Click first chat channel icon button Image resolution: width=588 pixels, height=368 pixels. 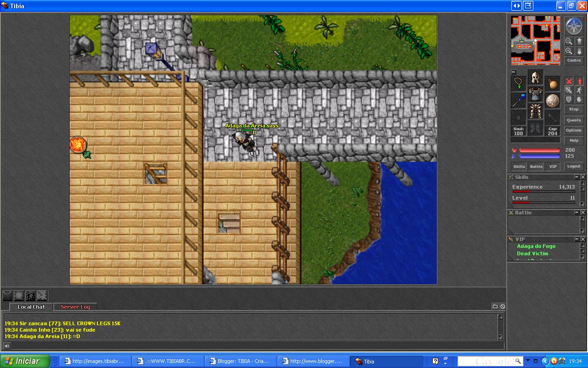coord(7,295)
